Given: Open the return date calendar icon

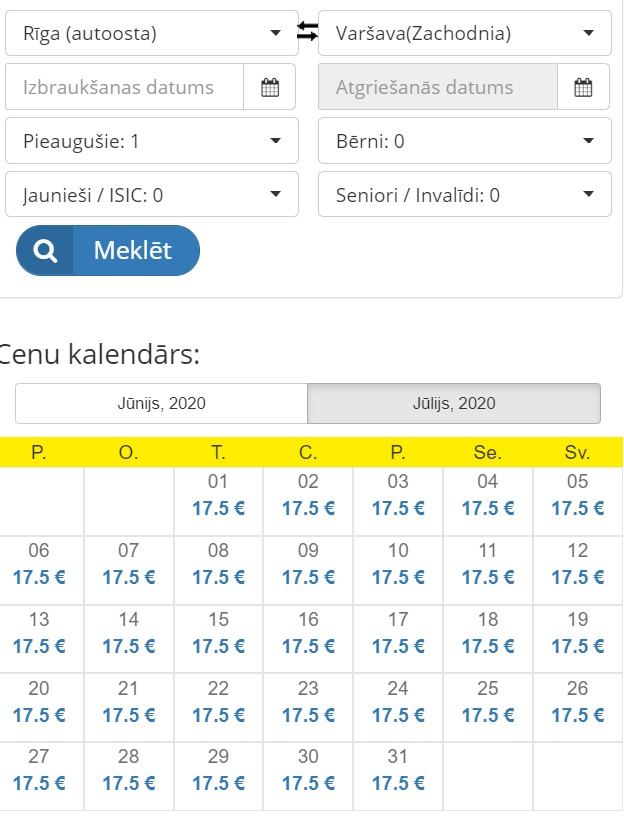Looking at the screenshot, I should pos(583,87).
